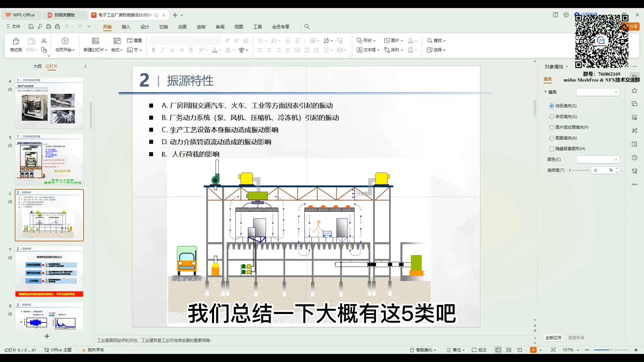Open the search magnifier in the ribbon

click(x=307, y=26)
